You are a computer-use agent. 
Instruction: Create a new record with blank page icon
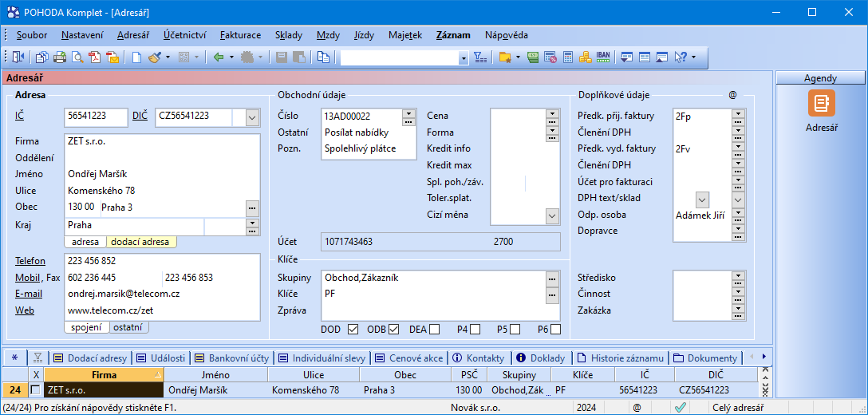click(x=136, y=57)
